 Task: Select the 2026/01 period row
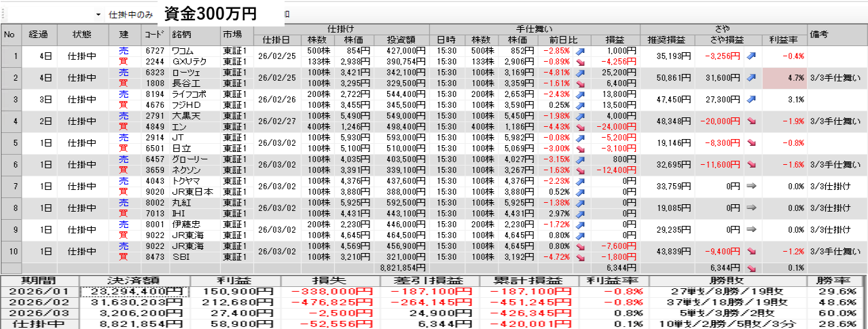point(39,292)
